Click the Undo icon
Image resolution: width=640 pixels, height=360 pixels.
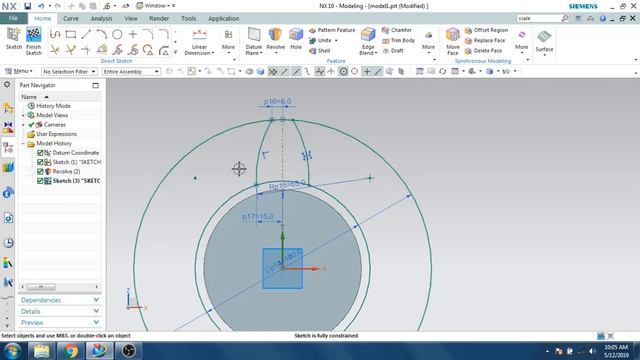click(x=41, y=6)
